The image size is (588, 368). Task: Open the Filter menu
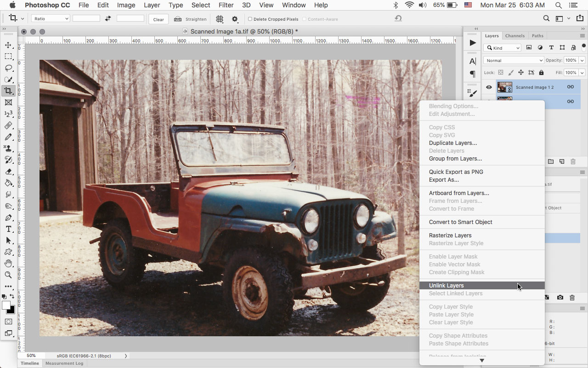[226, 5]
